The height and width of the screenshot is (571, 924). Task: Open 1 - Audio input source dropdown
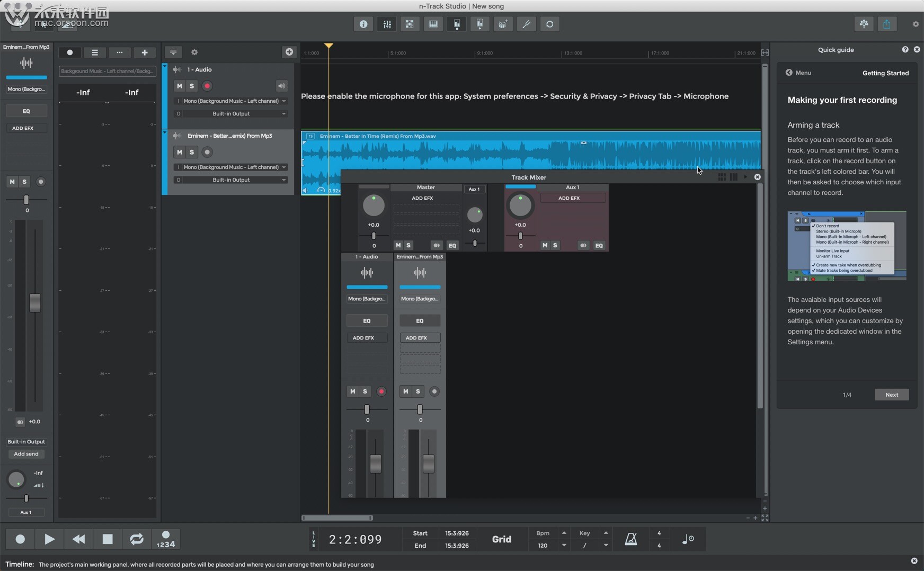[x=231, y=101]
